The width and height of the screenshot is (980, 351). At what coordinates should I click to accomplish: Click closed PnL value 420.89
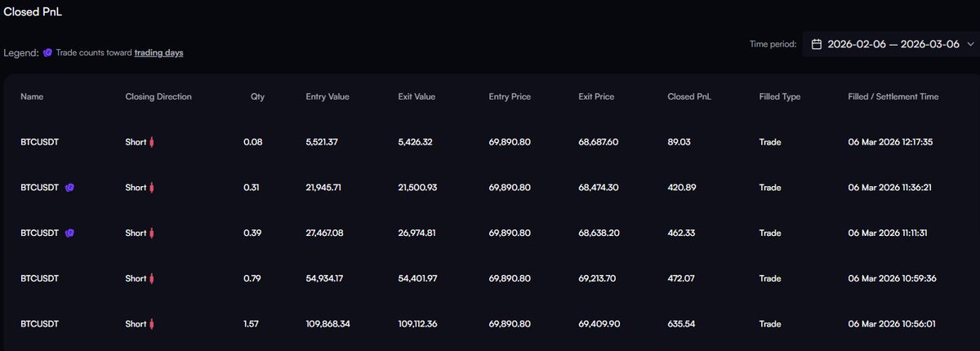pyautogui.click(x=683, y=187)
